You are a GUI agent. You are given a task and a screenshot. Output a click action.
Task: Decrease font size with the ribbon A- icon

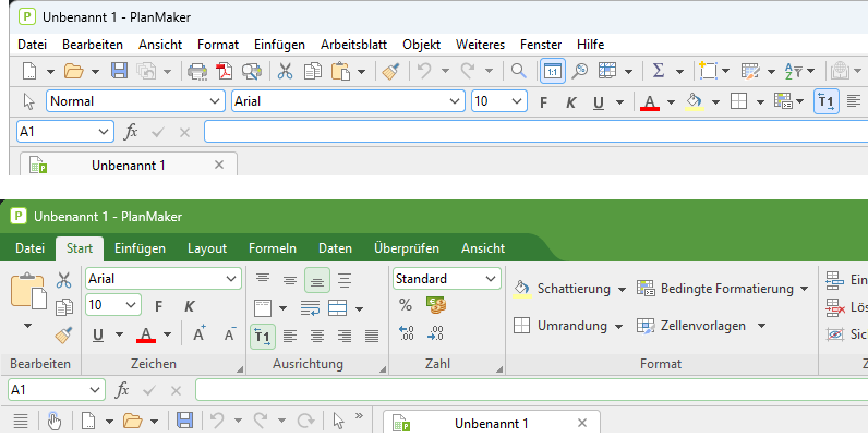pyautogui.click(x=230, y=333)
